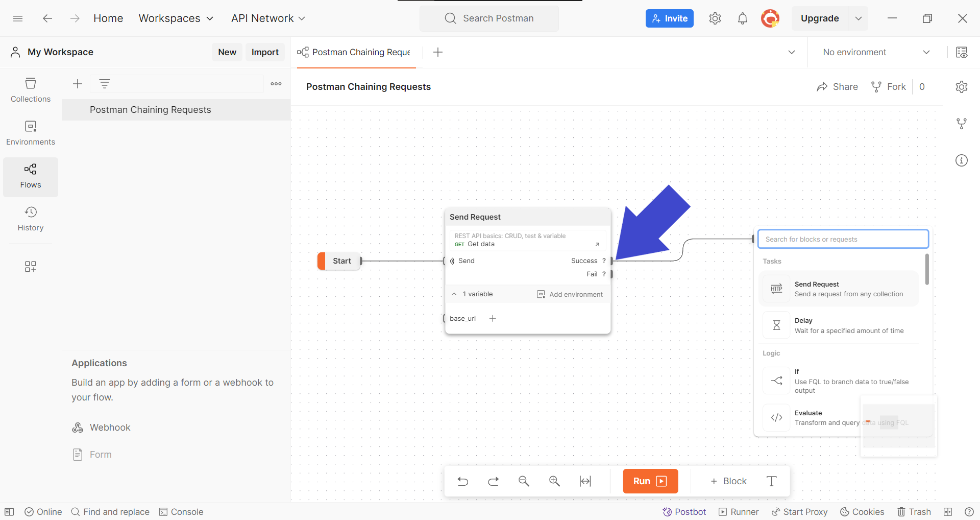The image size is (980, 520).
Task: Create new flow with plus icon
Action: pos(78,84)
